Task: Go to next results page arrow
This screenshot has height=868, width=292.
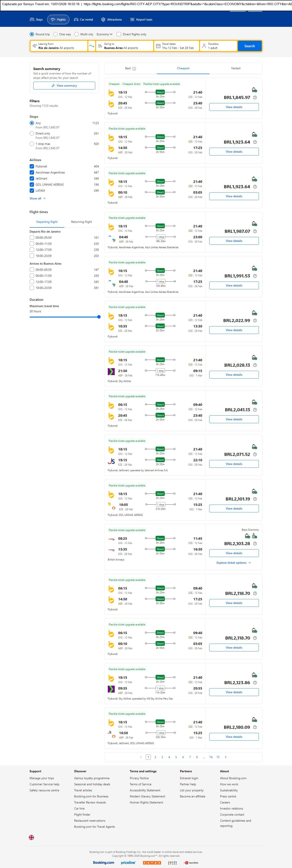Action: [x=226, y=757]
